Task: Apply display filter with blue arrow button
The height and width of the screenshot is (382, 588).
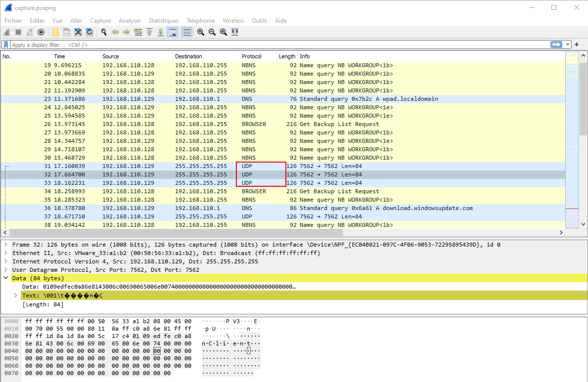Action: [556, 44]
